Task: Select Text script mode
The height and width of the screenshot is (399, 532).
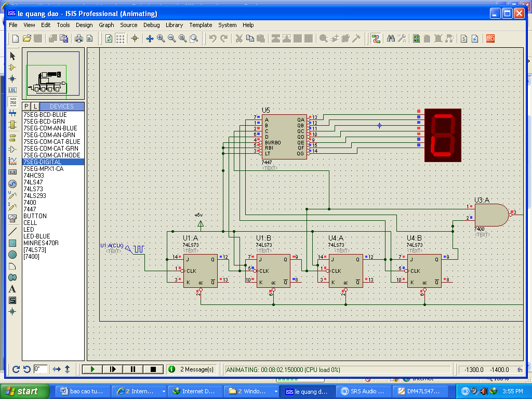Action: pos(12,101)
